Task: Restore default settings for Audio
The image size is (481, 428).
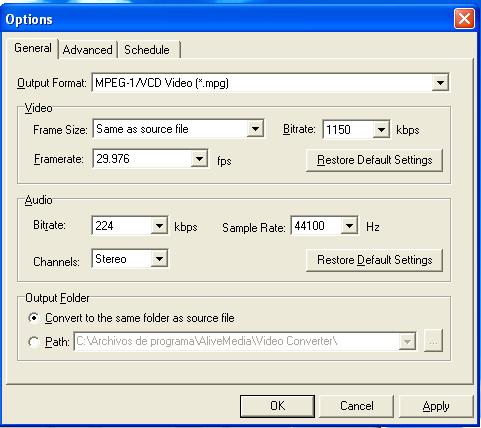Action: (374, 260)
